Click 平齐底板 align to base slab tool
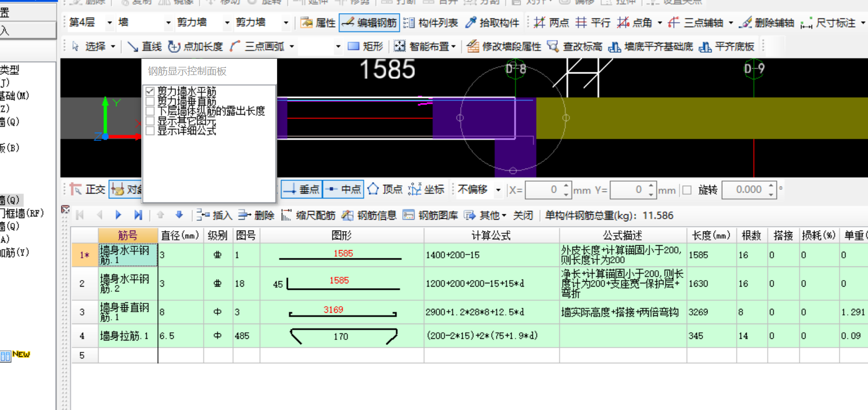868x410 pixels. pos(727,46)
